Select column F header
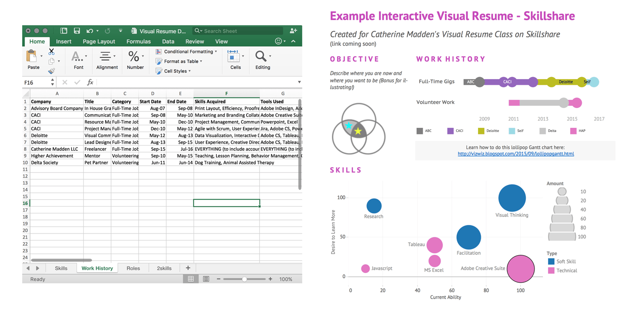 click(226, 94)
